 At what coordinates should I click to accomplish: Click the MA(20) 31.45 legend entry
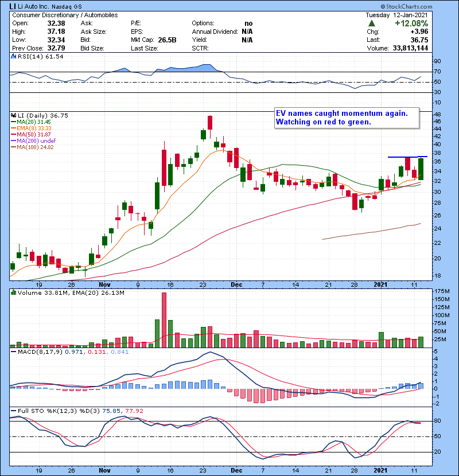pyautogui.click(x=31, y=122)
